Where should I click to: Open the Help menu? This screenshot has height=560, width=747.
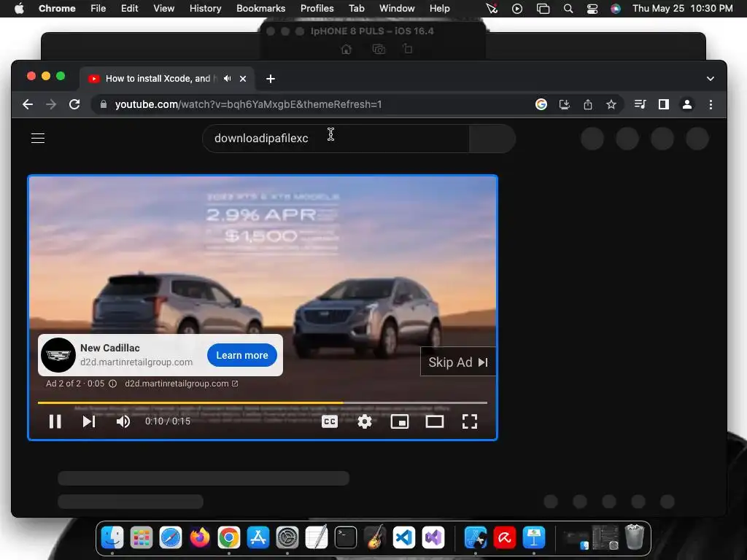click(x=439, y=8)
